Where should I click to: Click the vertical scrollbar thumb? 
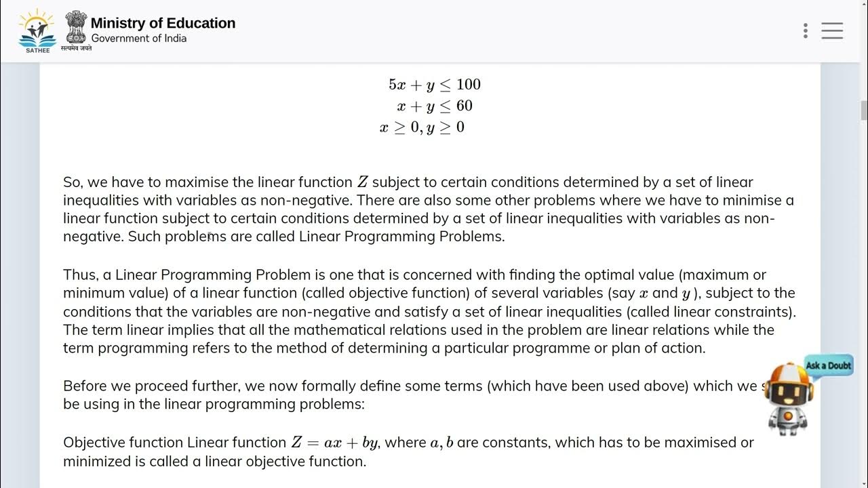[x=863, y=110]
